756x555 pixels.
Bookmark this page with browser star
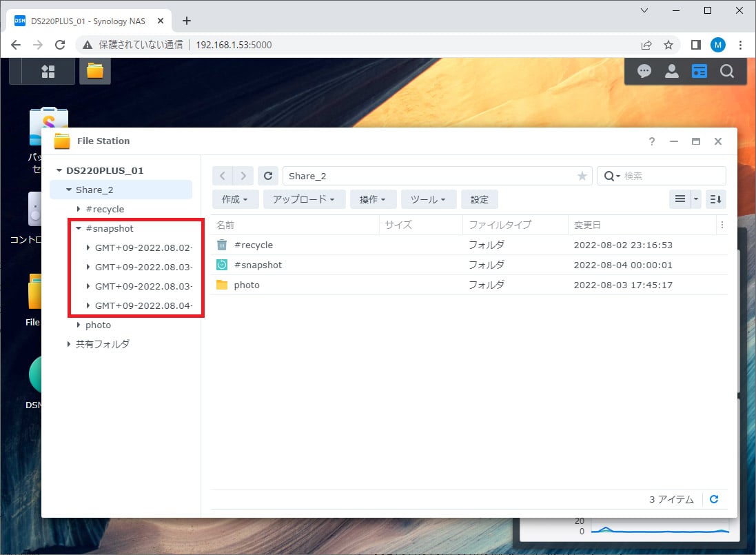click(668, 45)
